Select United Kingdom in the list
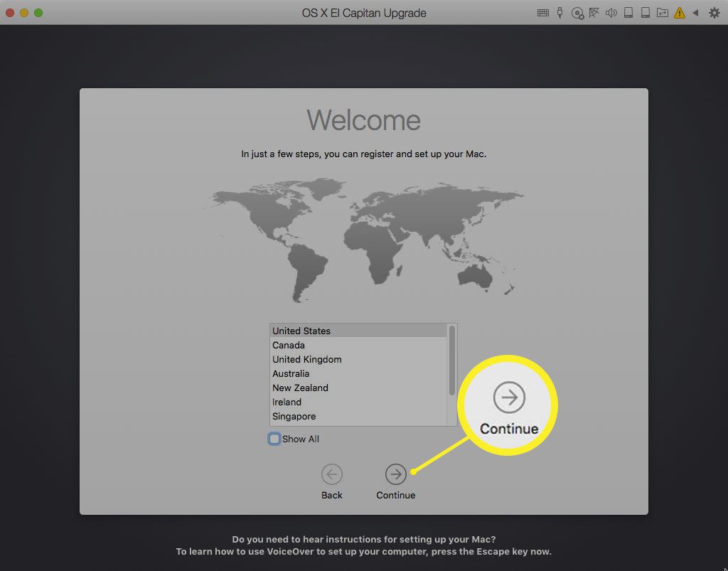Screen dimensions: 728x571 [x=307, y=359]
